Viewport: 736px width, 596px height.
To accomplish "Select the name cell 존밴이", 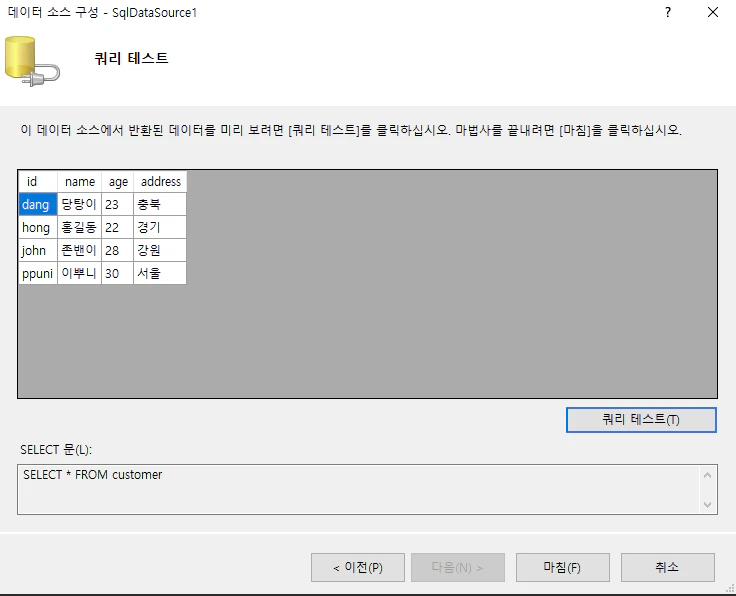I will (79, 250).
